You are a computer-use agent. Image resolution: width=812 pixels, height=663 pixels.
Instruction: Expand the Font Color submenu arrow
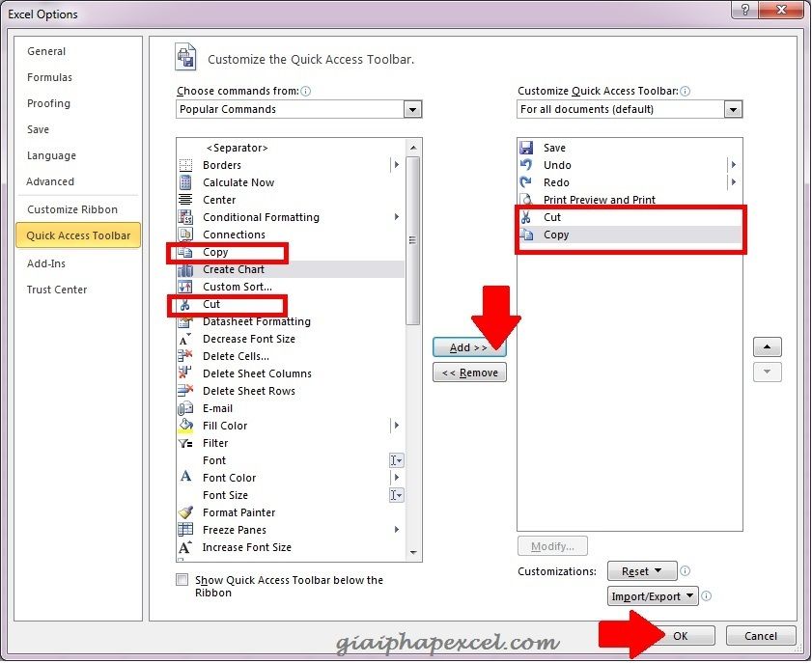coord(396,477)
